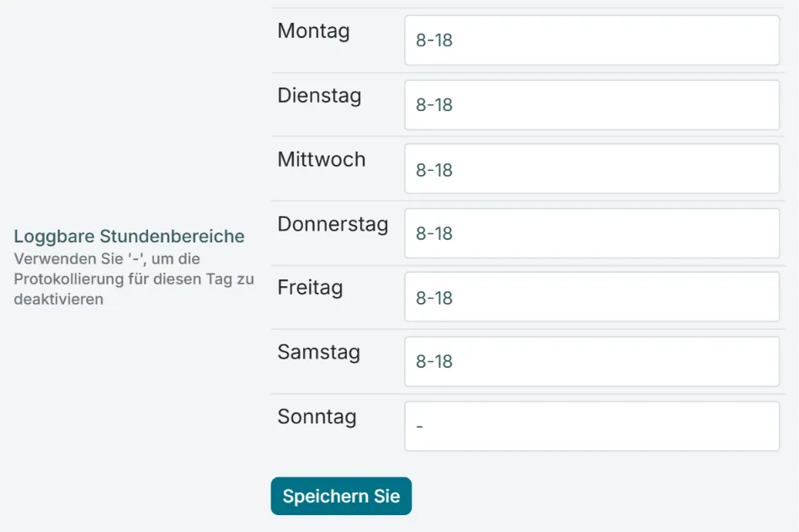Activate the Freitag hours input field

point(592,297)
